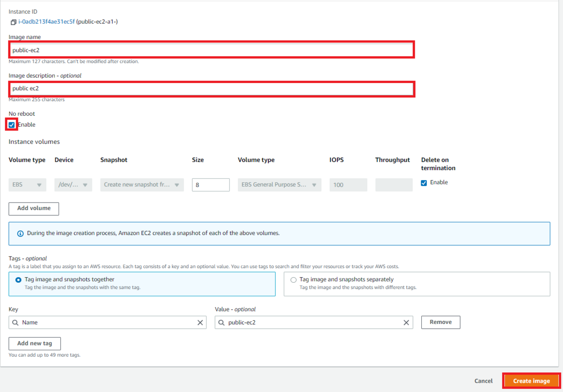Copy the instance ID with copy icon
Screen dimensions: 563x392
point(13,22)
